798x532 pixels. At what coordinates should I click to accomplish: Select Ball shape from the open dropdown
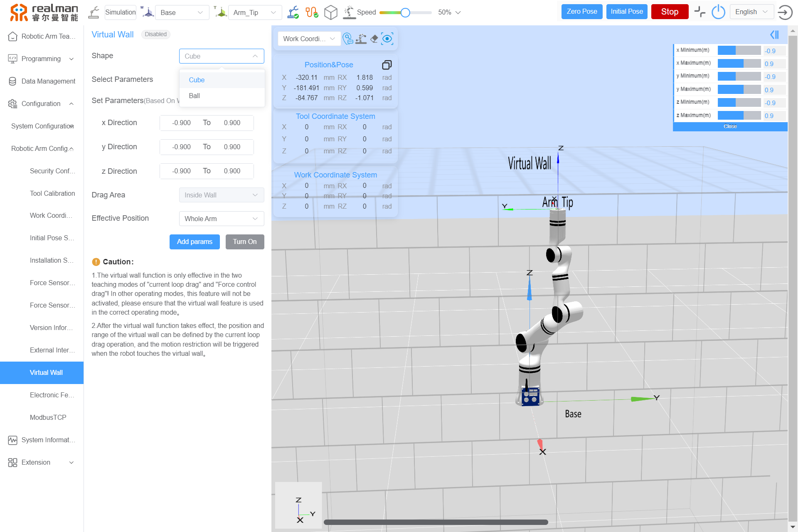point(194,96)
